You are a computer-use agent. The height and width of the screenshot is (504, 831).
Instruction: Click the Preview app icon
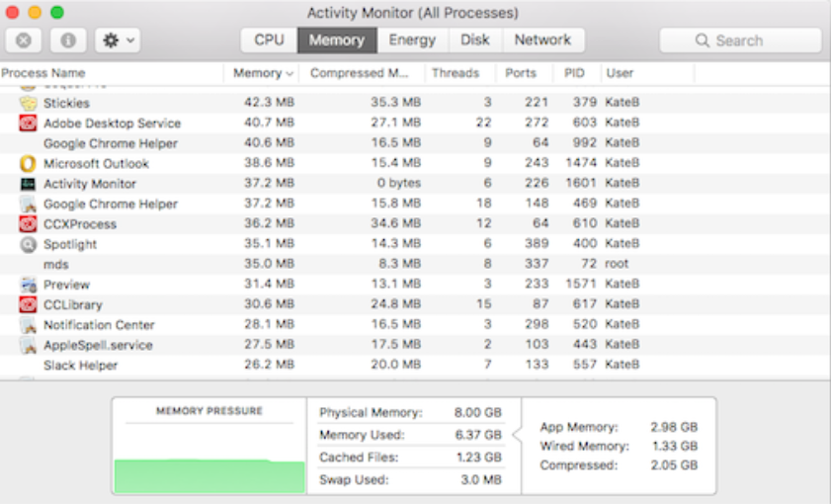click(28, 285)
